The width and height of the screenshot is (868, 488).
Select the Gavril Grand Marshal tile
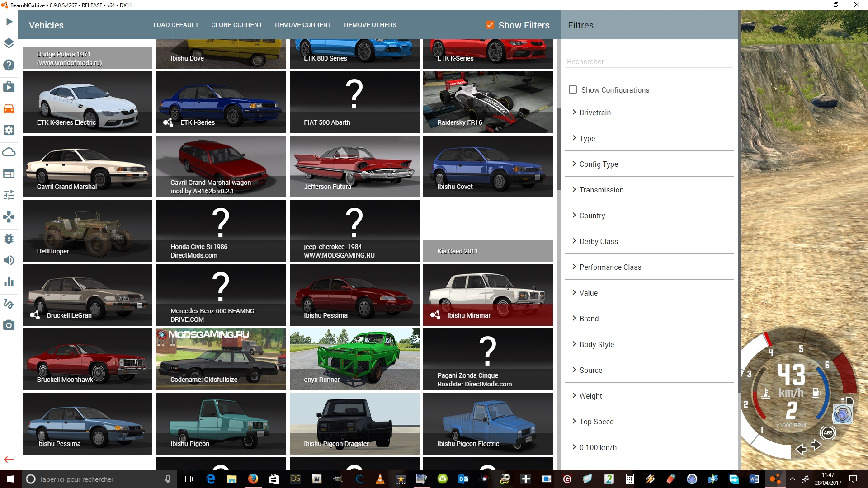point(87,167)
